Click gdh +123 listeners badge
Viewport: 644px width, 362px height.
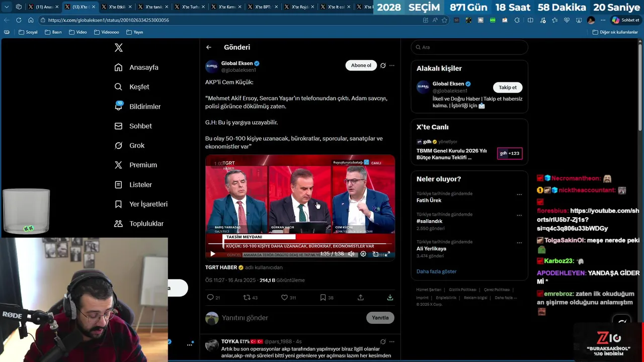510,153
